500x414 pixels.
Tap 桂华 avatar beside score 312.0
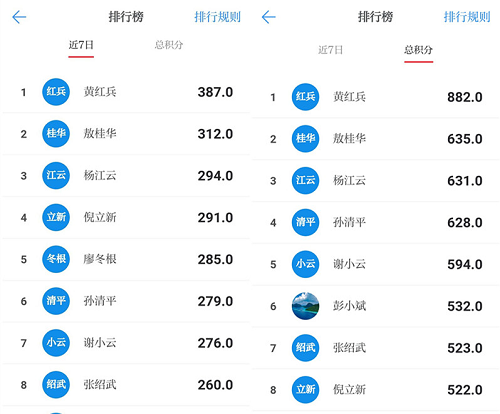(56, 134)
